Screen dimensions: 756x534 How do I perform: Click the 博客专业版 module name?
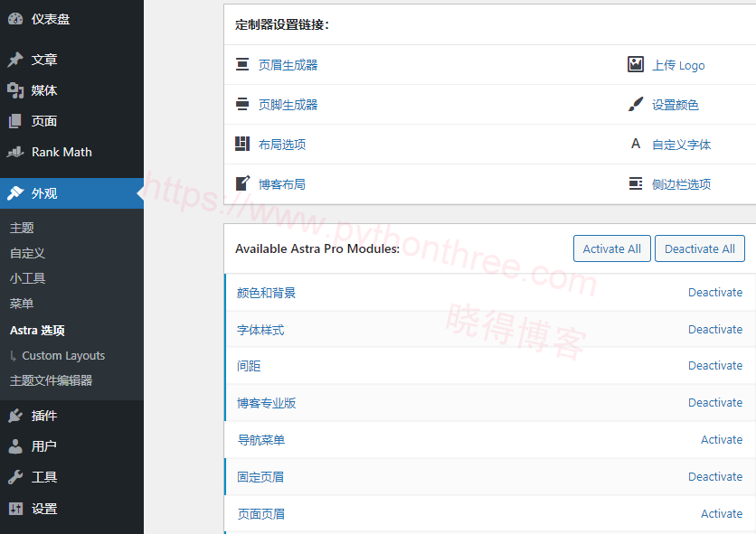click(266, 403)
